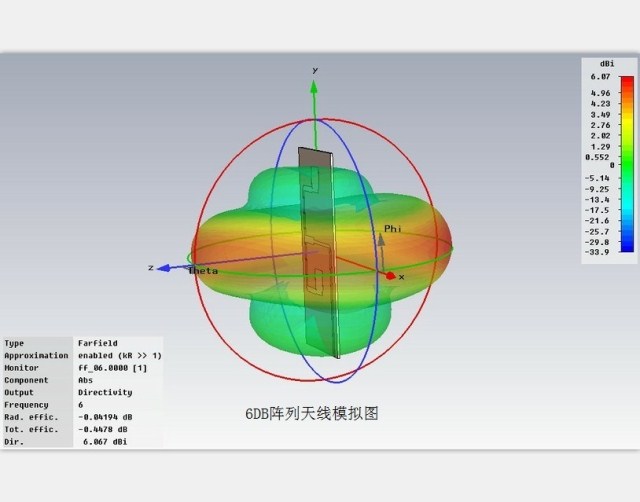Click the 'Tot. effic.' row label

point(31,429)
